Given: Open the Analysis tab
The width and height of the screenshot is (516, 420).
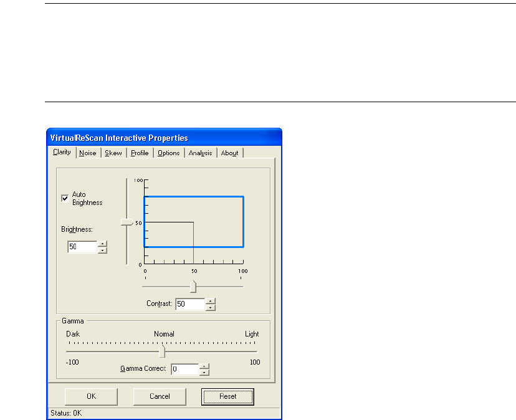Looking at the screenshot, I should (201, 153).
